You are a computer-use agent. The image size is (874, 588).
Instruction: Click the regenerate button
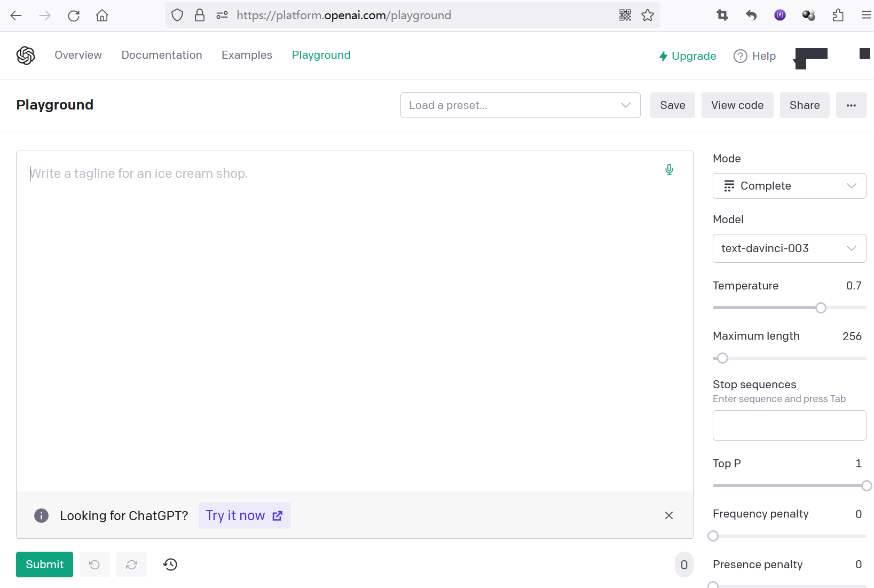coord(131,565)
